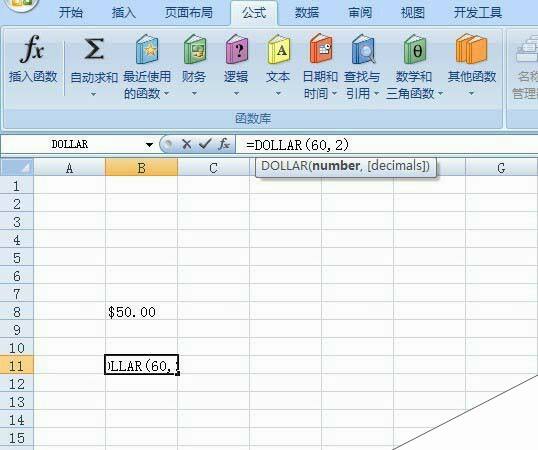Click the Name Manager icon
Screen dimensions: 538x450
(527, 49)
